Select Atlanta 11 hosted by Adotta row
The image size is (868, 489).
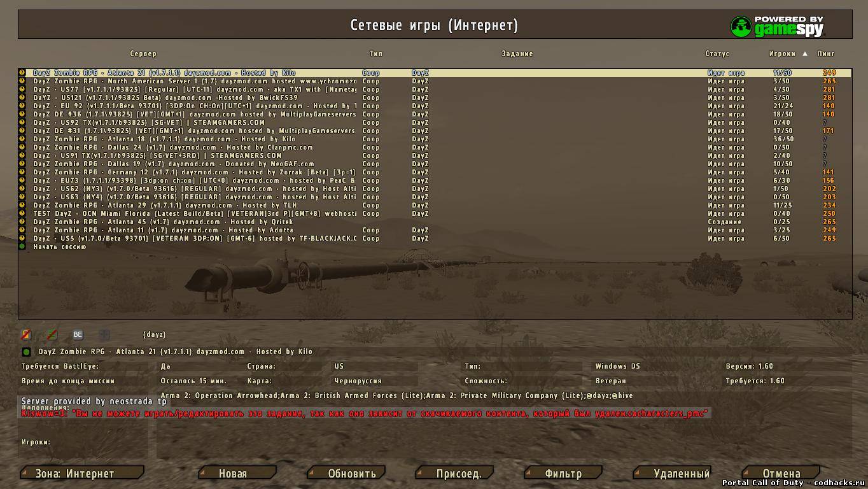435,230
